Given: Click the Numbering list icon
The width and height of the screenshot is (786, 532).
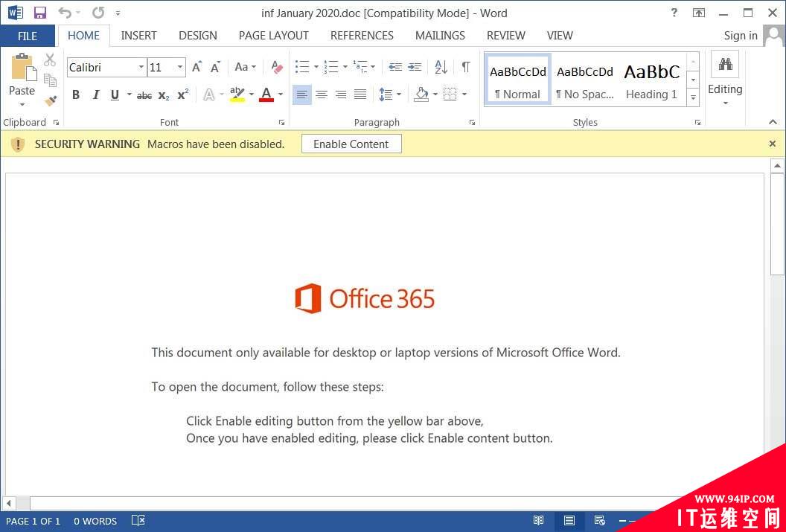Looking at the screenshot, I should tap(331, 67).
